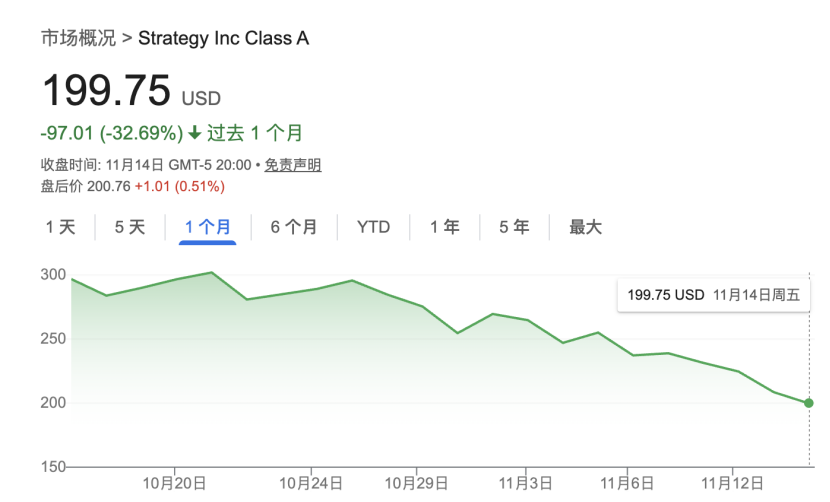
Task: Show the YTD price range
Action: click(374, 227)
